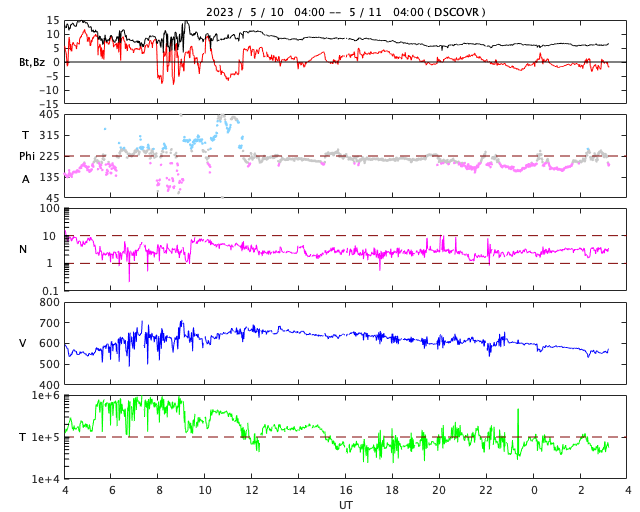Screen dimensions: 640x512
Task: Click the 2 tick on the UT axis
Action: pyautogui.click(x=581, y=490)
